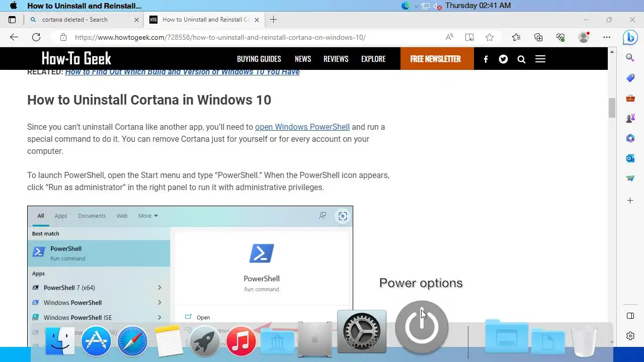Toggle the sidebar layout icon near bottom
Screen dimensions: 644x362
(630, 316)
